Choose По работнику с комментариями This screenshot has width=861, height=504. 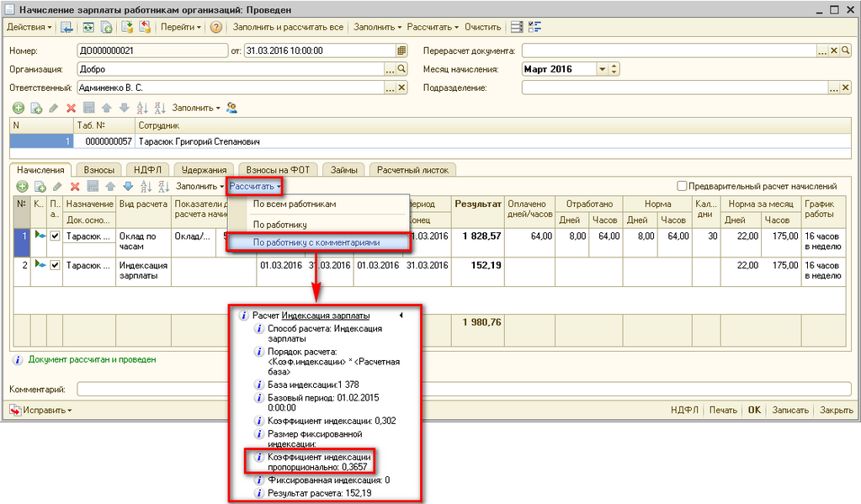[318, 242]
